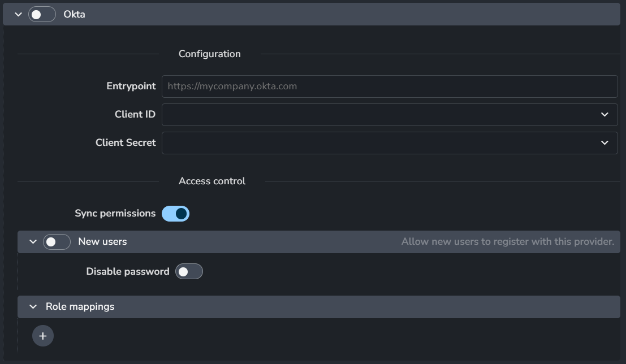Image resolution: width=626 pixels, height=364 pixels.
Task: Click the Okta header title text
Action: click(74, 14)
